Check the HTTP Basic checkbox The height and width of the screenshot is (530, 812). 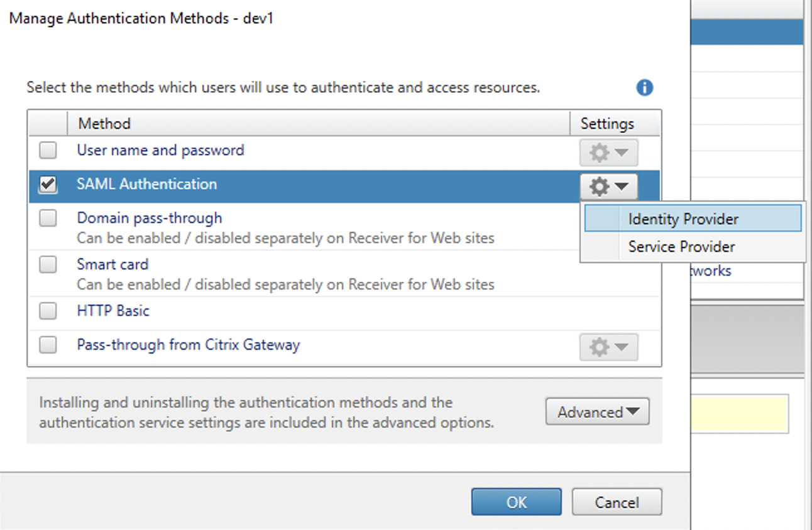[x=48, y=311]
